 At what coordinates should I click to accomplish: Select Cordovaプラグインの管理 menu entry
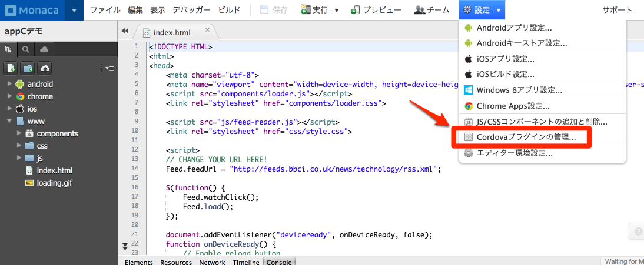click(526, 137)
